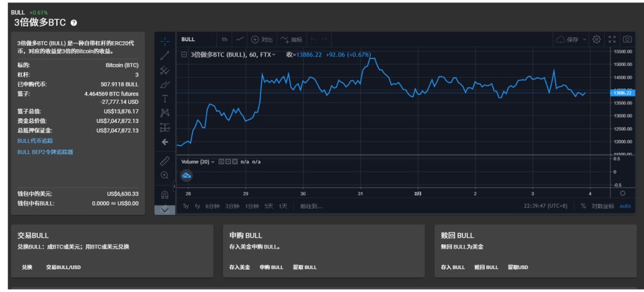Click the total fund value US$7,047,872.13 next to 资金总价值

117,121
